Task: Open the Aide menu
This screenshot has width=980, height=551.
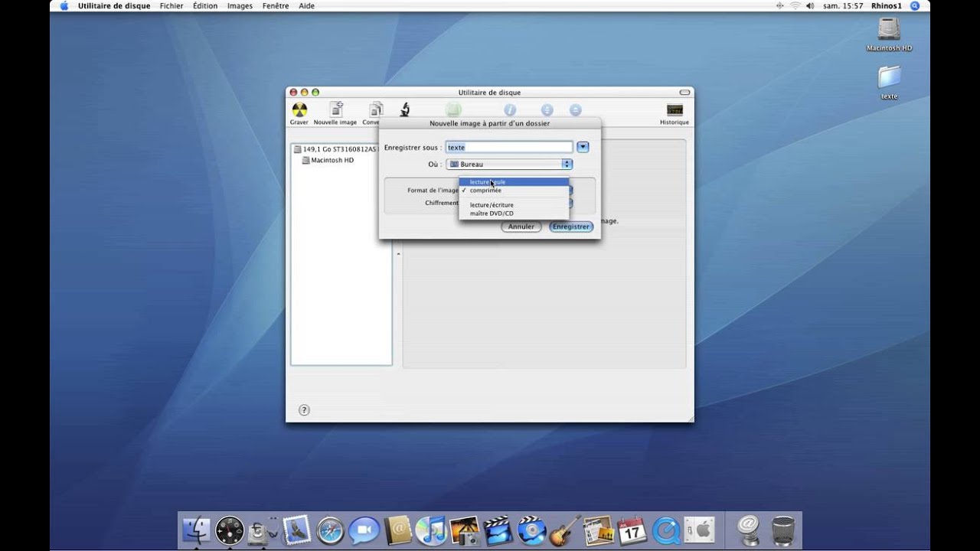Action: [x=306, y=5]
